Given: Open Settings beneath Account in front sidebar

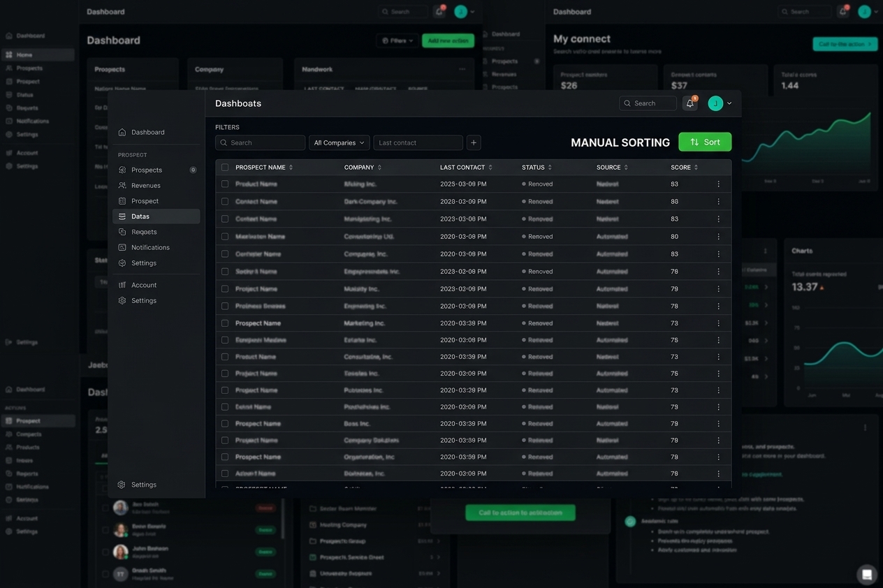Looking at the screenshot, I should click(156, 301).
